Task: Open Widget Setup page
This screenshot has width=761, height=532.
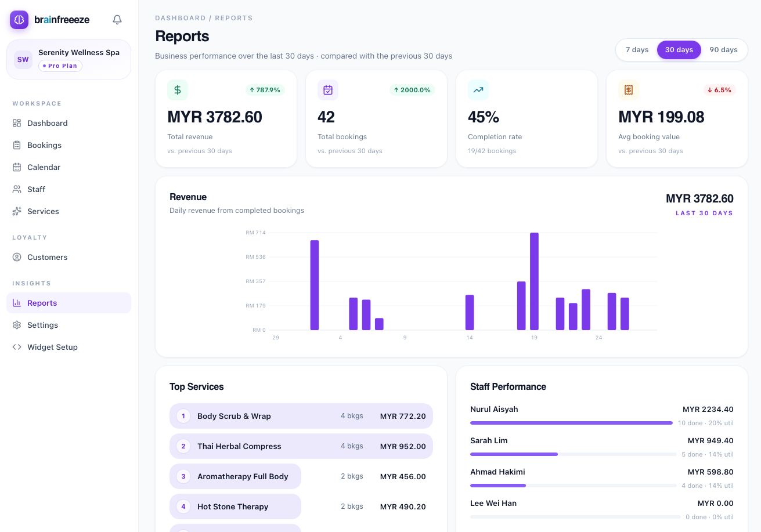Action: [68, 347]
